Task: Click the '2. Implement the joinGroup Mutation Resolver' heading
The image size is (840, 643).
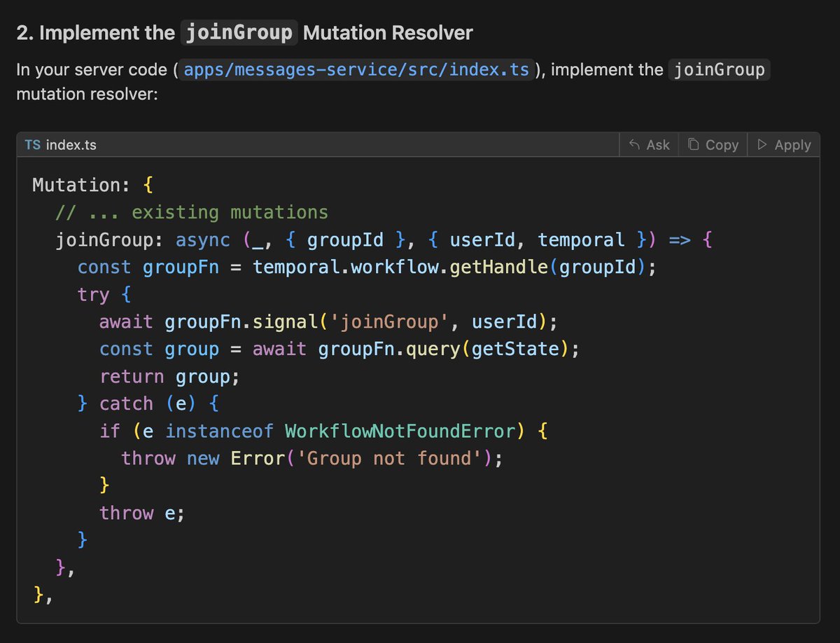Action: pyautogui.click(x=244, y=32)
